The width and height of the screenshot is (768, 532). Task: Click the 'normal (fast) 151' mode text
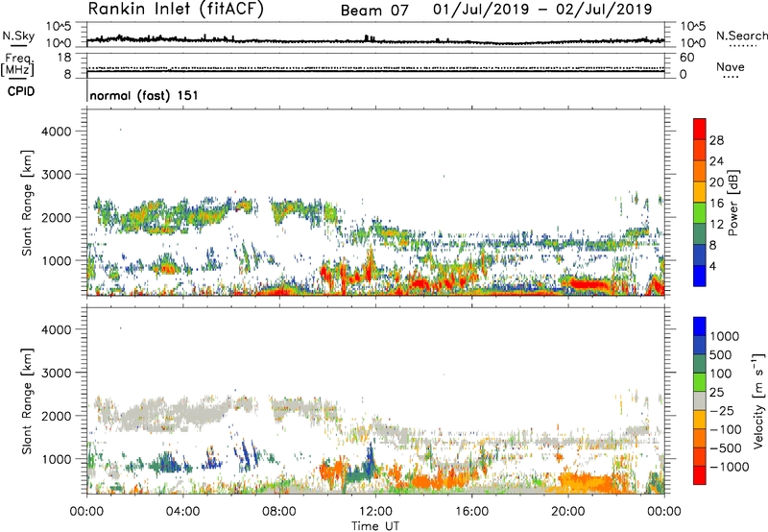tap(144, 95)
